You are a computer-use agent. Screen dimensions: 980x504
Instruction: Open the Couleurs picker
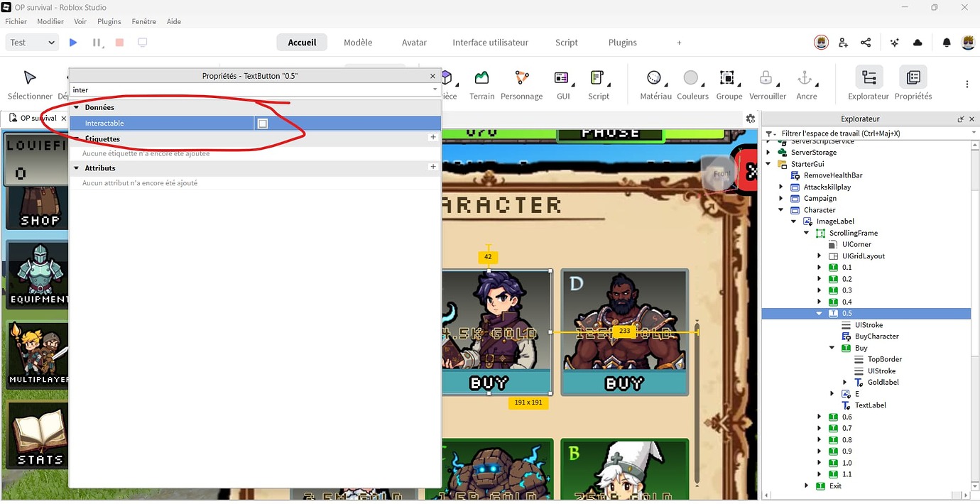click(x=692, y=85)
